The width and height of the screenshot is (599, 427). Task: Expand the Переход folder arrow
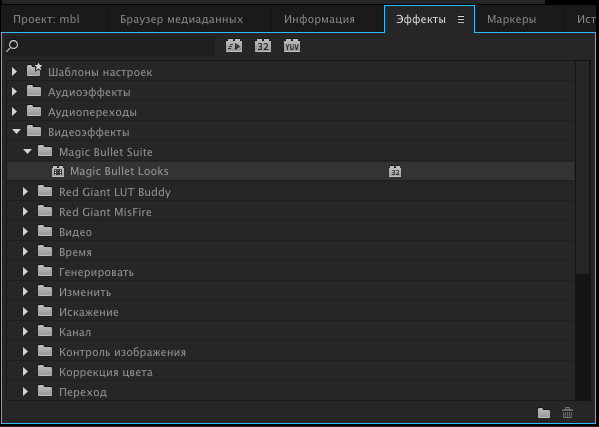click(x=26, y=391)
